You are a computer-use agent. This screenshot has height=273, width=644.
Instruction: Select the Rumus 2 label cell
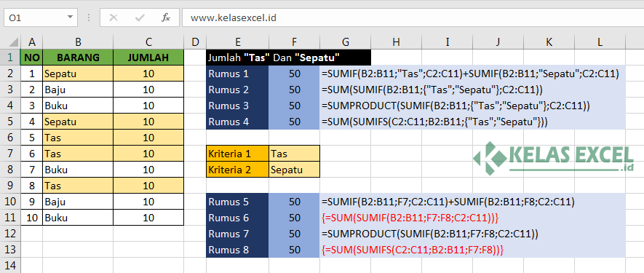click(237, 90)
